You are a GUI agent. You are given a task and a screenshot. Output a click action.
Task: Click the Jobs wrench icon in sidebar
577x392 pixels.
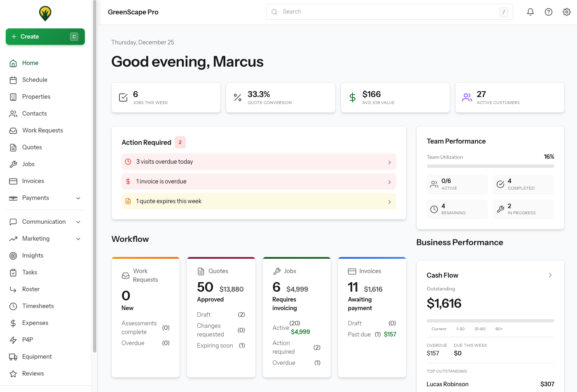pos(13,164)
